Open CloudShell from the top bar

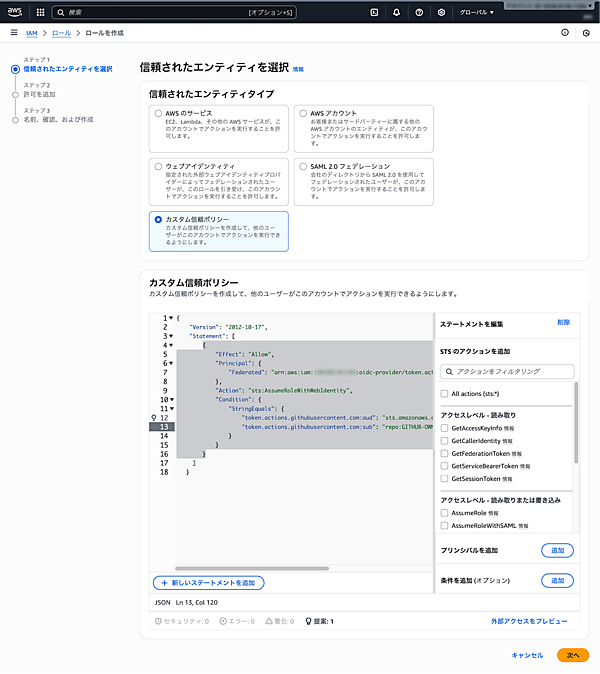(374, 13)
